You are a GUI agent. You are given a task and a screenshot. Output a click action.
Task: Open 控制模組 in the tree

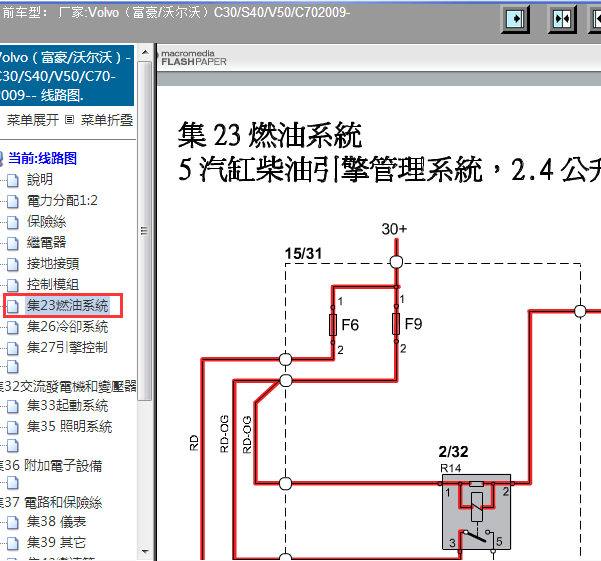[x=53, y=284]
